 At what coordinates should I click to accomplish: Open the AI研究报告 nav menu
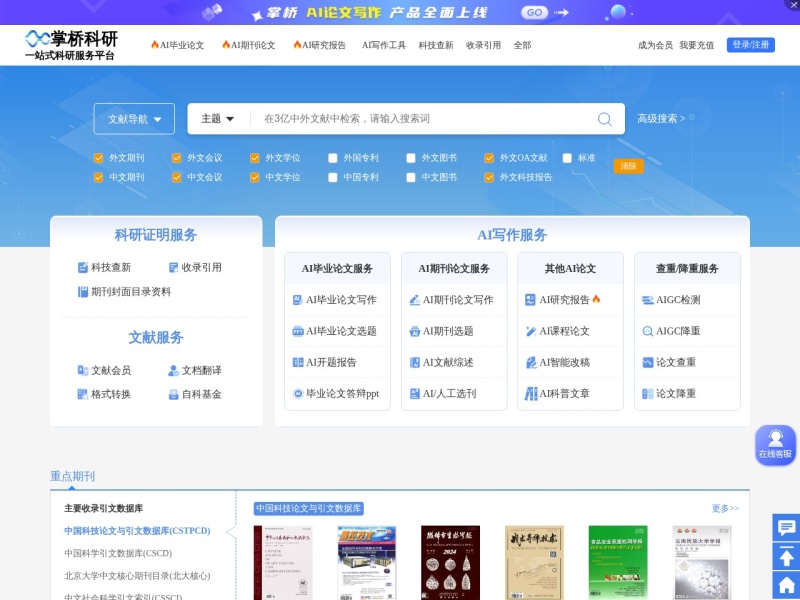point(319,45)
